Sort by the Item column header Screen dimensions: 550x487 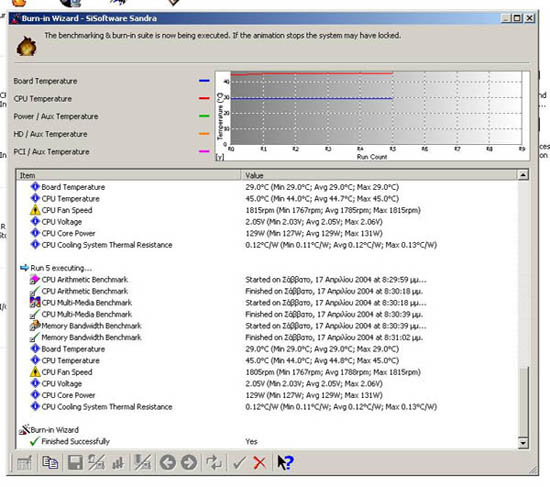point(128,175)
